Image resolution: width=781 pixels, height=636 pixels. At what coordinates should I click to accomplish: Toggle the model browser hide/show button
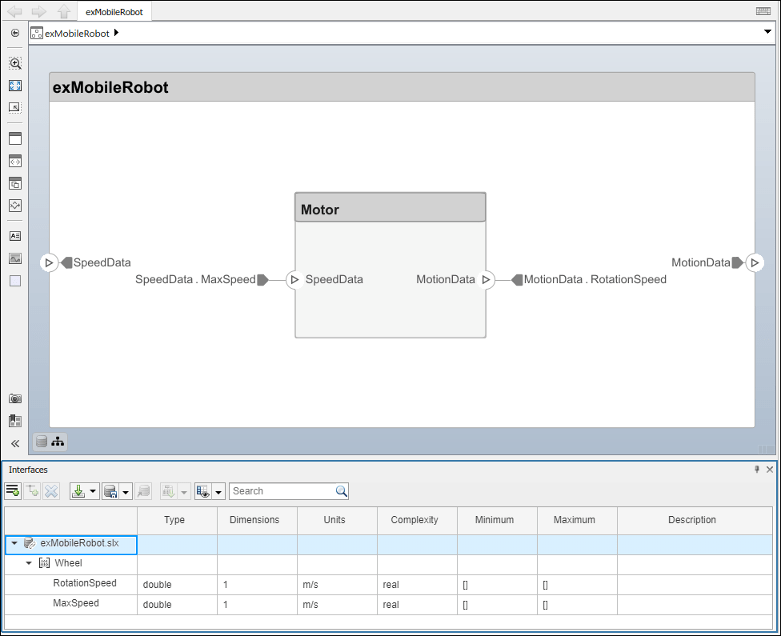[15, 33]
